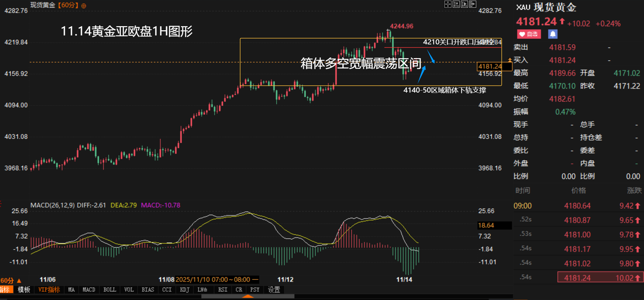Image resolution: width=644 pixels, height=300 pixels.
Task: Click the 4181.24 current price label on axis
Action: [490, 66]
